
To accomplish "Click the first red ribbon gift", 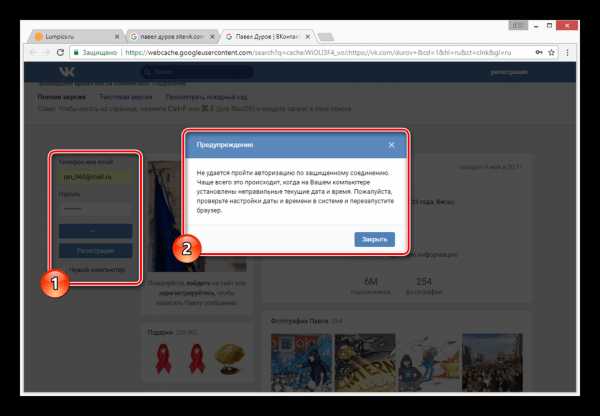I will (163, 358).
